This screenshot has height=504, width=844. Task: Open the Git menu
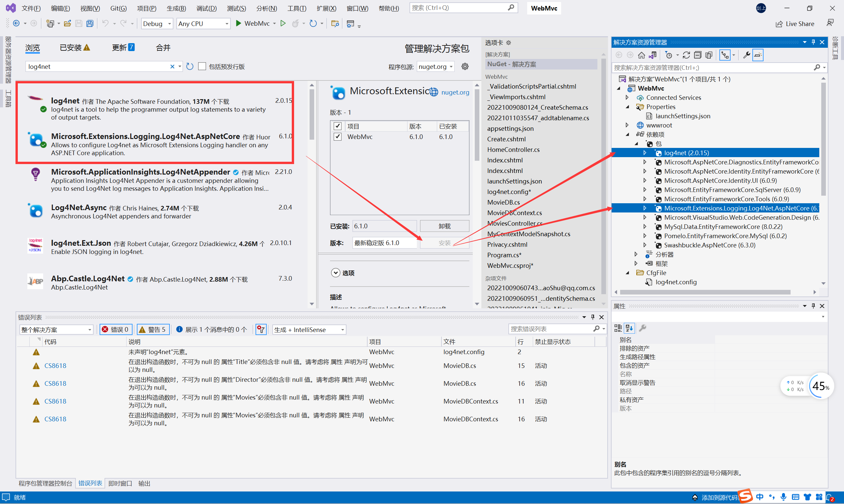[x=118, y=8]
